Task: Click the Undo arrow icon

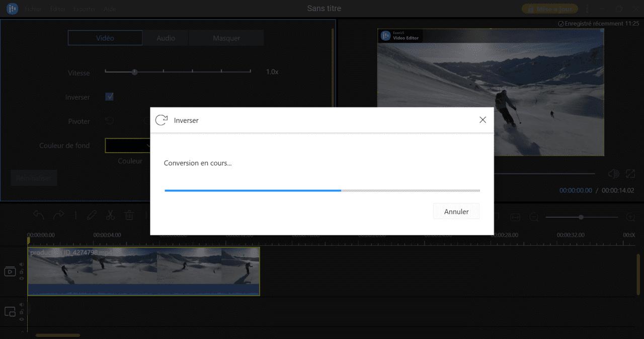Action: tap(39, 215)
